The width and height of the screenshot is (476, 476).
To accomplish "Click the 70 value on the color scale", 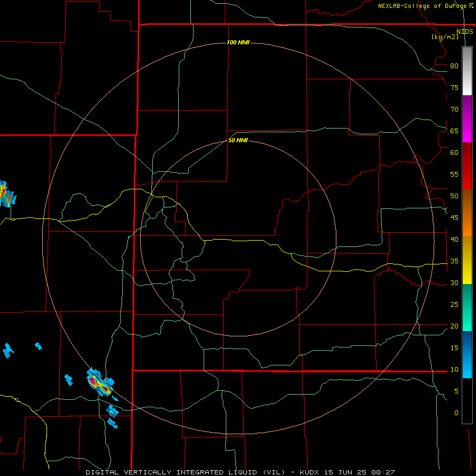I will coord(454,109).
